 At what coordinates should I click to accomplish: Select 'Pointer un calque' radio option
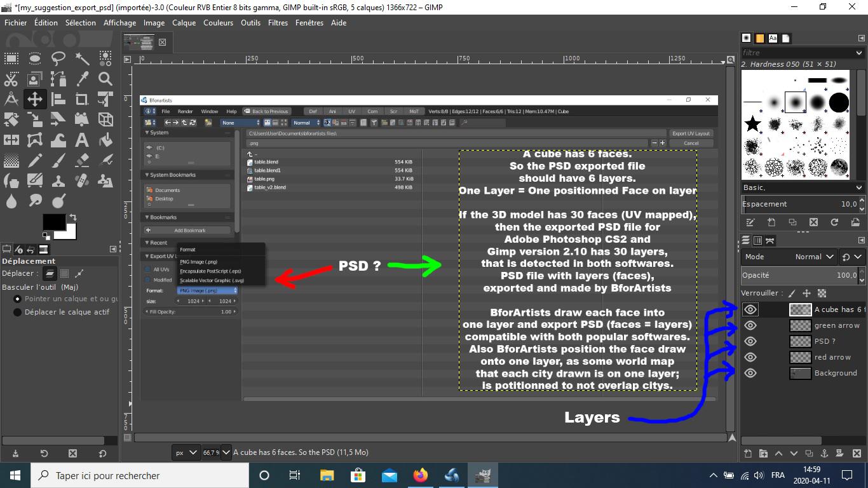(x=18, y=299)
